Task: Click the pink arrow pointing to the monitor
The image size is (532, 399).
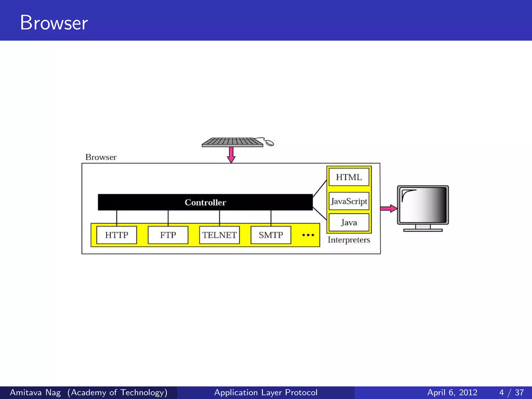Action: tap(389, 208)
